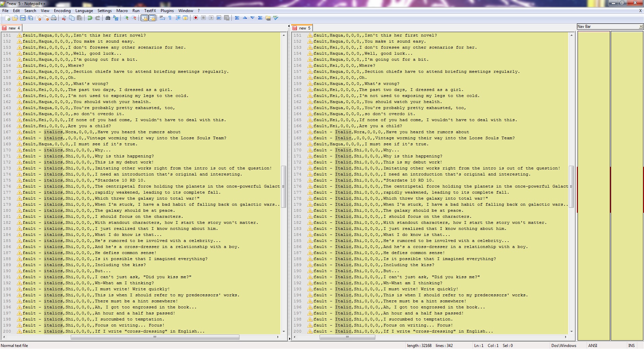Toggle word wrap in the toolbar
Screen dimensions: 644x349
tap(162, 18)
